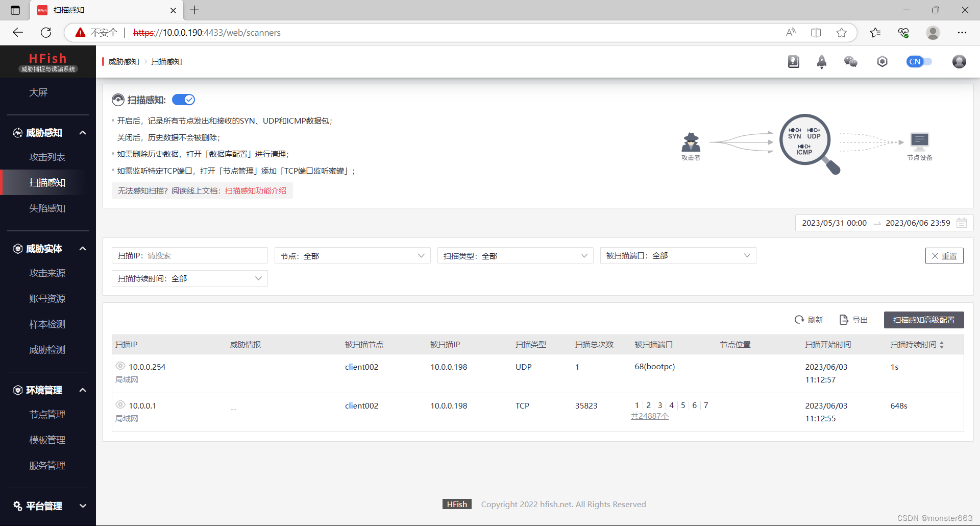Open the 扫描类型 dropdown filter
980x526 pixels.
click(x=516, y=256)
